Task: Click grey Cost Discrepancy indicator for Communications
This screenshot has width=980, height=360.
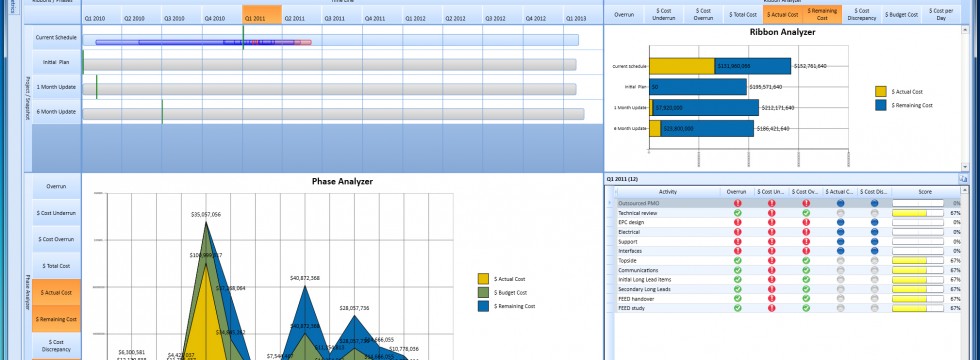Action: tap(874, 270)
